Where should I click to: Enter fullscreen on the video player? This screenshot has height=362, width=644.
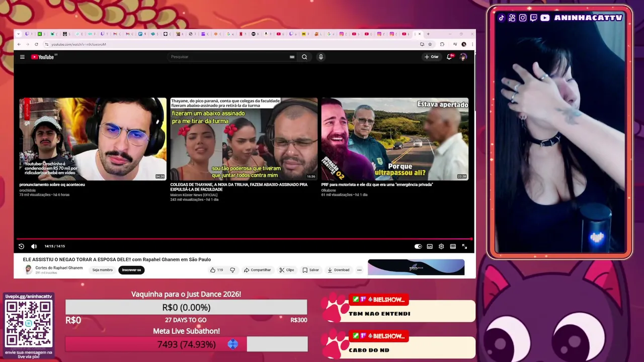point(464,246)
